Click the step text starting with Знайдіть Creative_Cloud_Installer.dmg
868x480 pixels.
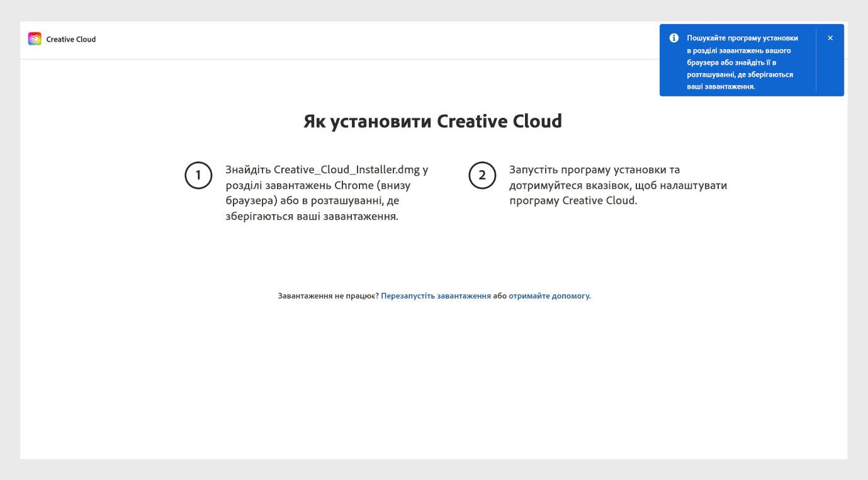coord(327,193)
